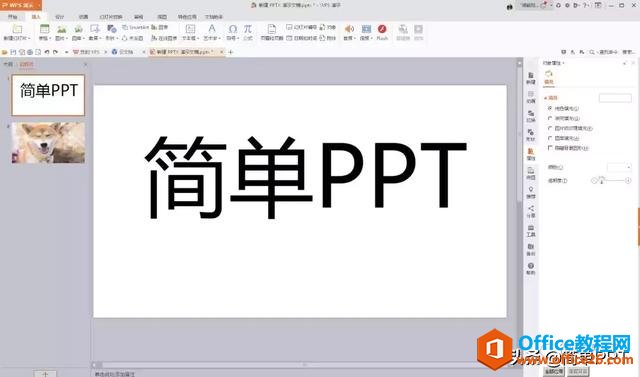Click the New Slide icon in ribbon
Viewport: 640px width, 377px height.
click(17, 29)
